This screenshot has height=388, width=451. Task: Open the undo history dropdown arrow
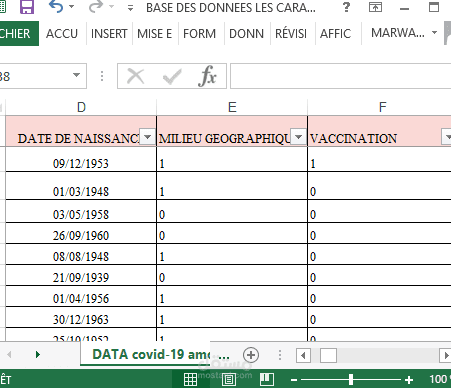pyautogui.click(x=71, y=7)
